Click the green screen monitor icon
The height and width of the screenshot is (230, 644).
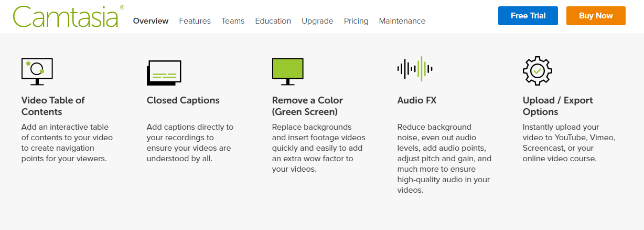(287, 71)
